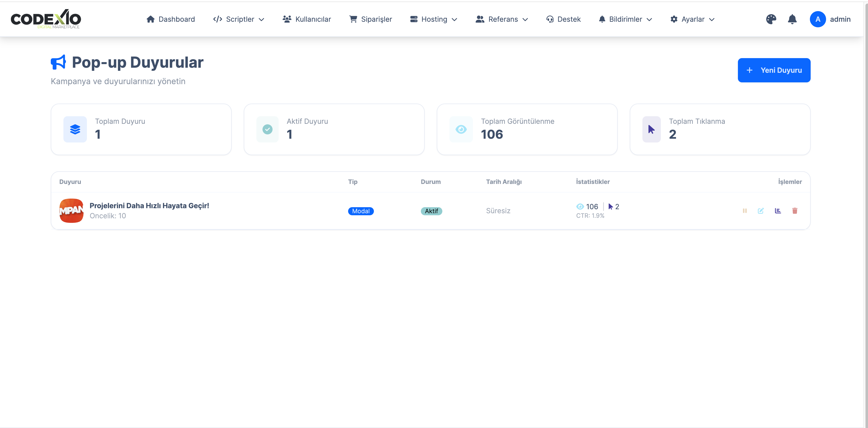Click the notification bell icon in header
The width and height of the screenshot is (868, 428).
pos(792,19)
